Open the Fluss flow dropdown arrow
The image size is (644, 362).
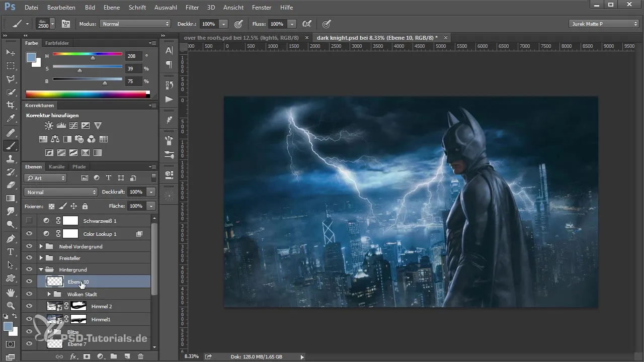point(292,24)
